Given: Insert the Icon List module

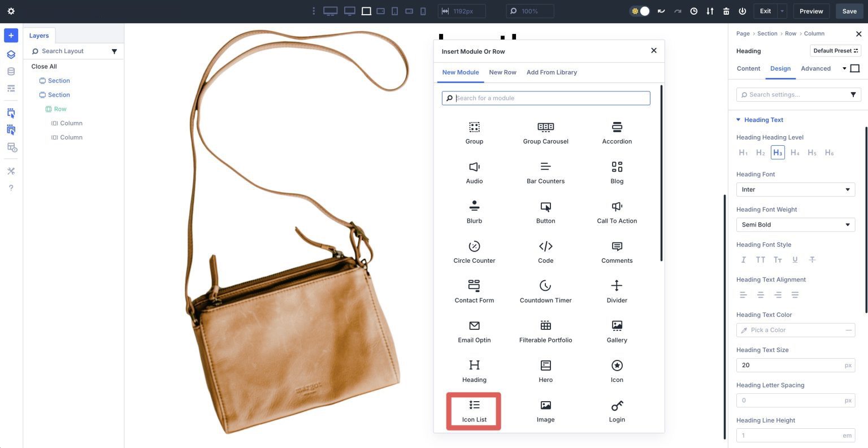Looking at the screenshot, I should (474, 411).
